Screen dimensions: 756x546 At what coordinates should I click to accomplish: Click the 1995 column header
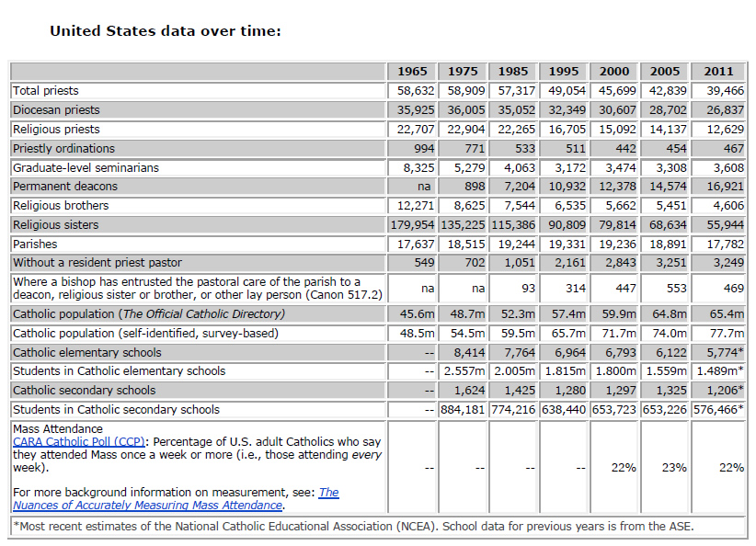564,72
